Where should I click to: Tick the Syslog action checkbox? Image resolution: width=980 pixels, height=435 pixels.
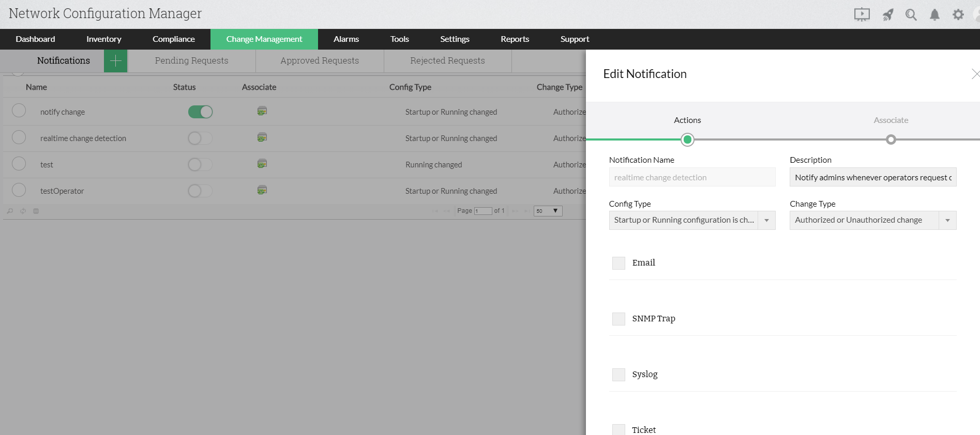tap(619, 375)
